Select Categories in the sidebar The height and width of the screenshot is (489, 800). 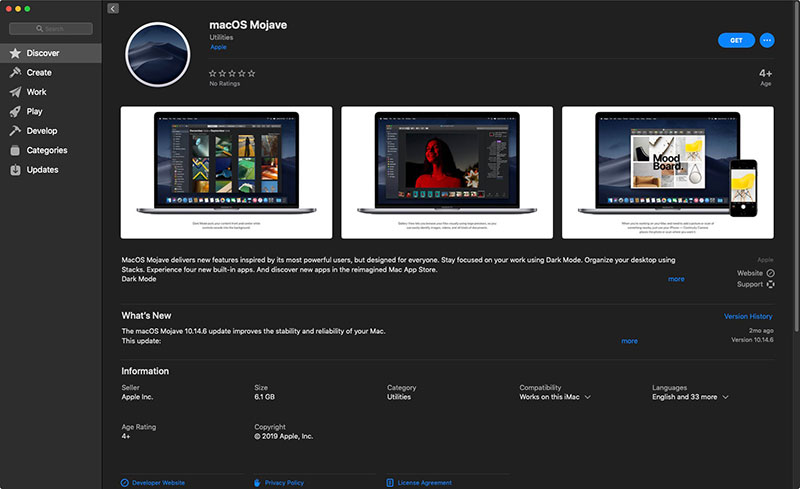(x=46, y=150)
